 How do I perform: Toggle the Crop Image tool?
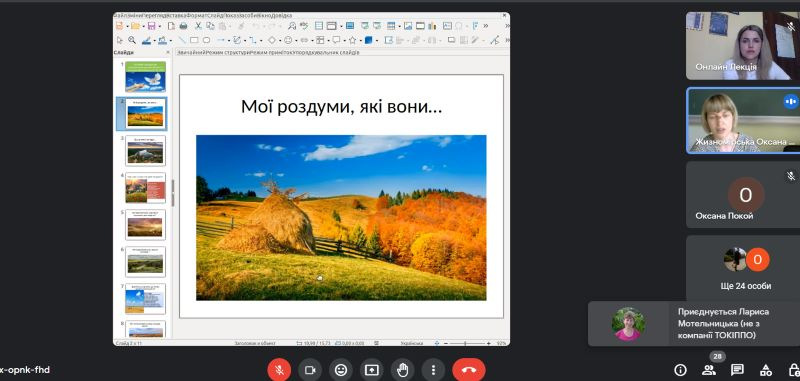464,40
